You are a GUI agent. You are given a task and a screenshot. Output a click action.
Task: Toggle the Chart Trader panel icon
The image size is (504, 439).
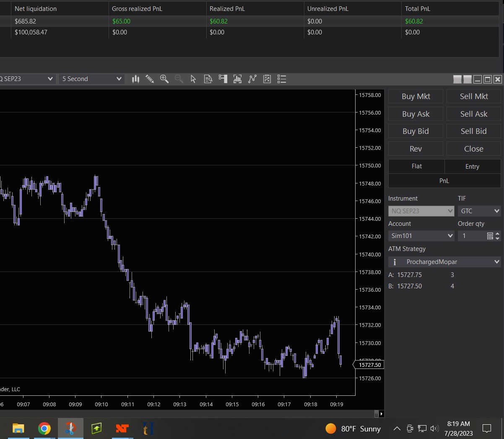pos(223,79)
